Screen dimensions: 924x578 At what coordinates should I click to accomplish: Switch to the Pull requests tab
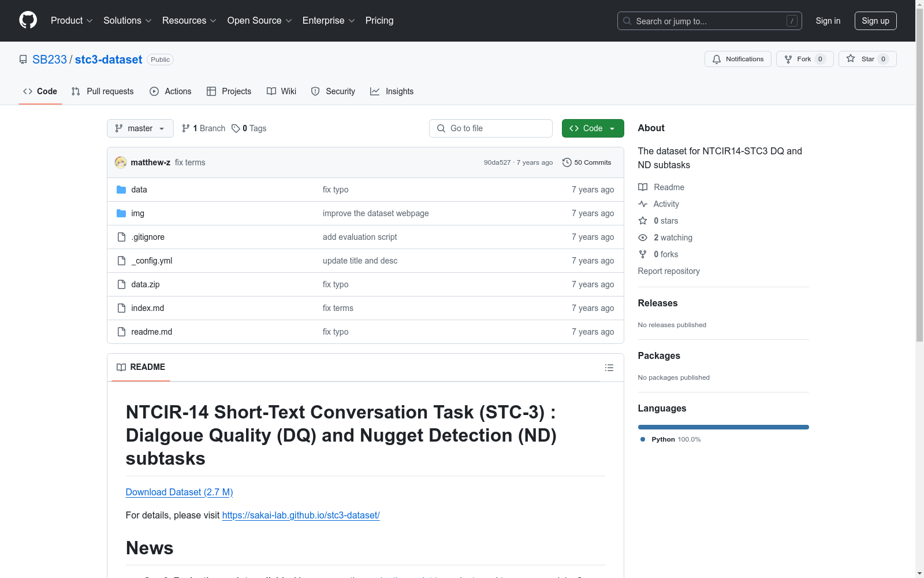pos(103,91)
